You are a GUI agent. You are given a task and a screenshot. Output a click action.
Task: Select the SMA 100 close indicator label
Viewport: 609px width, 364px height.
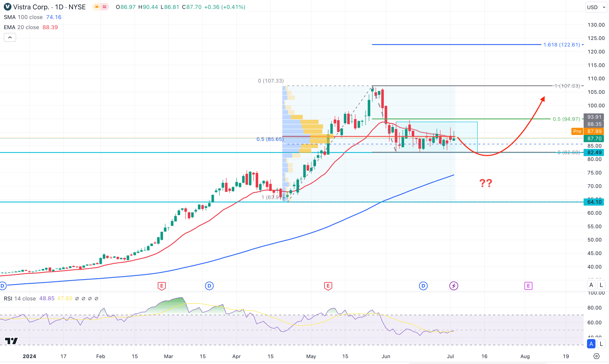(23, 17)
